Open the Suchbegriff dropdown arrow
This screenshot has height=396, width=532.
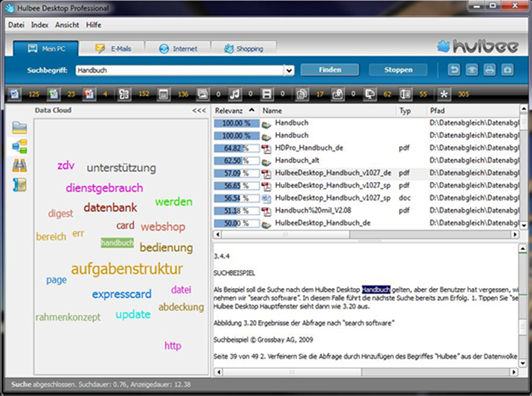click(289, 70)
